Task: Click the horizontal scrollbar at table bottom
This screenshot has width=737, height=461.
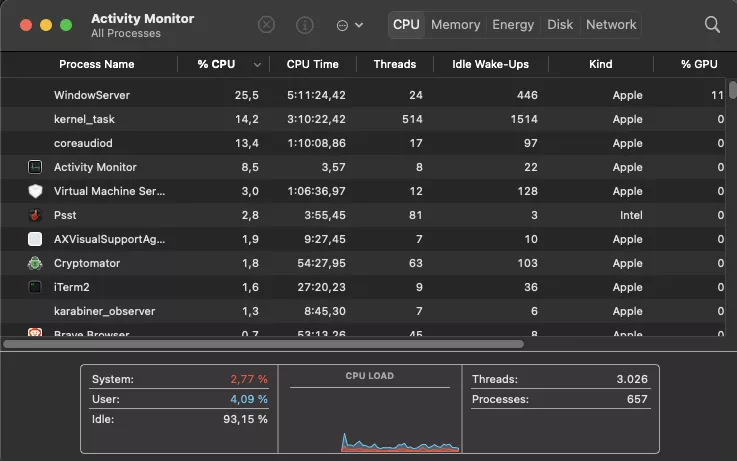Action: [x=263, y=344]
